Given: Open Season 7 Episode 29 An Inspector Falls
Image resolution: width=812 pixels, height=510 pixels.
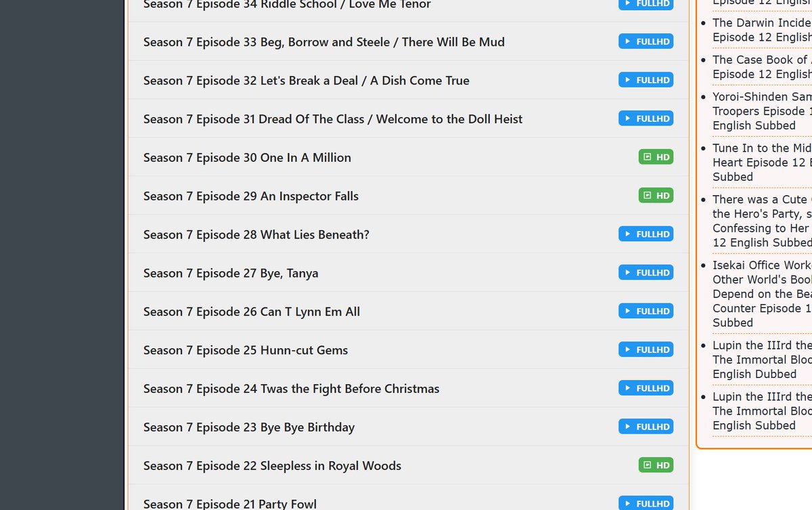Looking at the screenshot, I should pos(251,196).
